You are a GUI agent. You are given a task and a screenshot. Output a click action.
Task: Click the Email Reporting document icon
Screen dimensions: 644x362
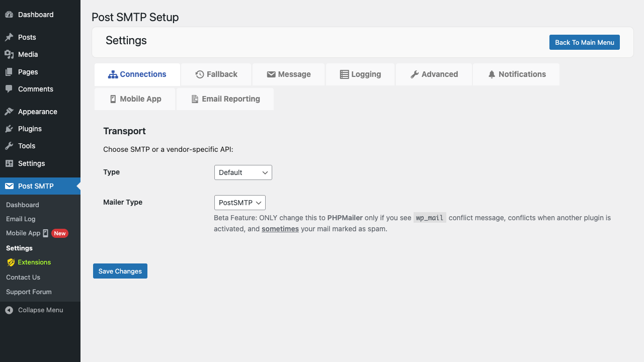(195, 99)
